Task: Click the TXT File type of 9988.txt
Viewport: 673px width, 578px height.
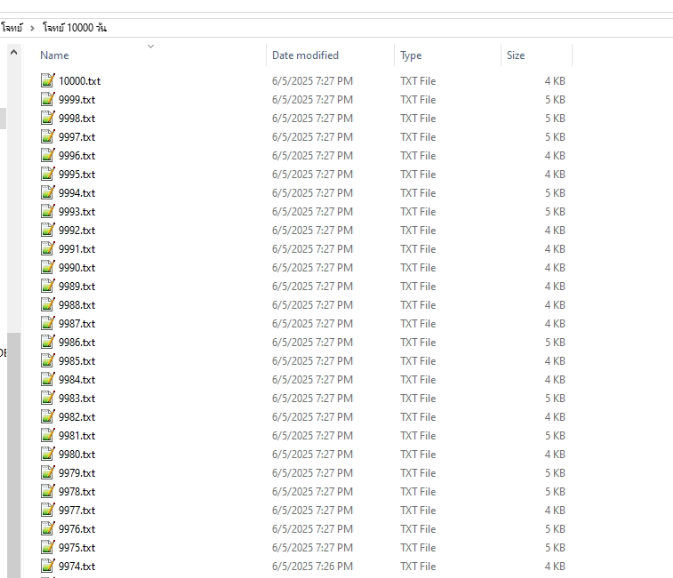Action: (418, 305)
